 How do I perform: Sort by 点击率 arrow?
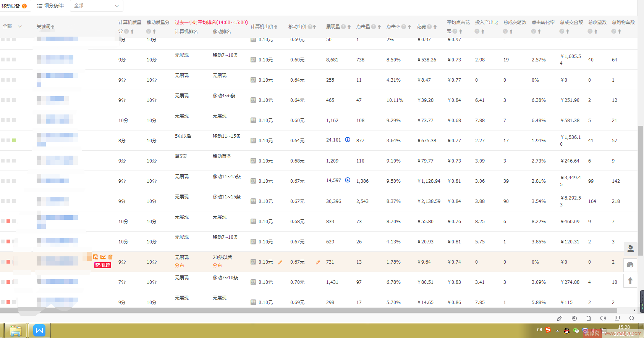[x=409, y=27]
